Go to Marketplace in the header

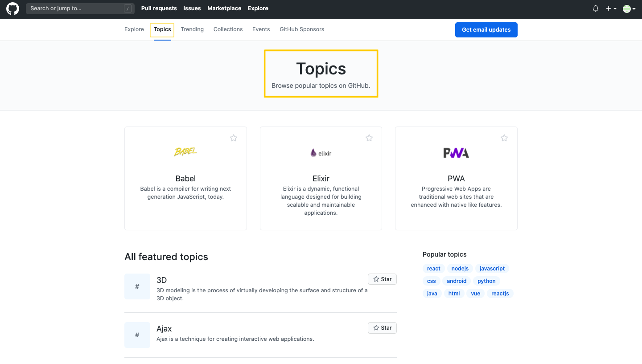pyautogui.click(x=224, y=8)
